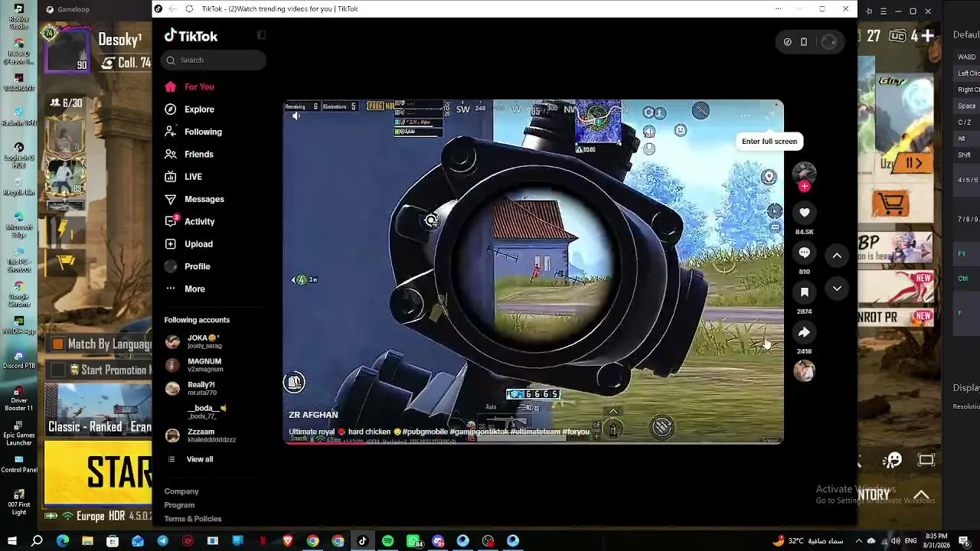The width and height of the screenshot is (980, 551).
Task: Open Windows taskbar search
Action: click(37, 541)
